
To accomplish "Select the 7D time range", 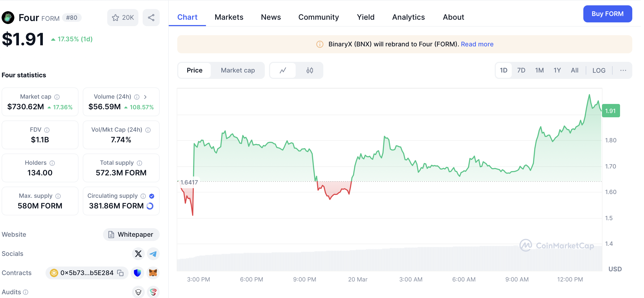I will (521, 70).
